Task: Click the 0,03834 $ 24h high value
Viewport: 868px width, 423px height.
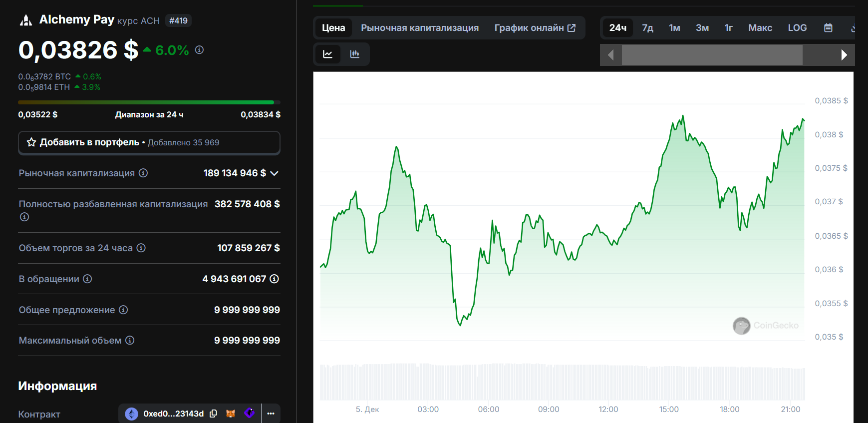Action: [x=261, y=114]
